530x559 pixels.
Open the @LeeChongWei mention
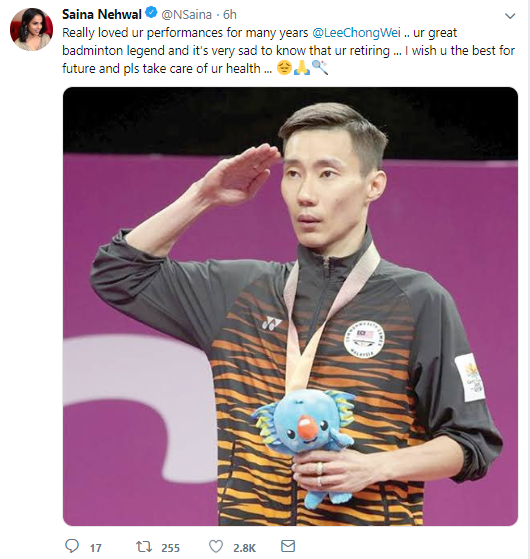coord(356,33)
